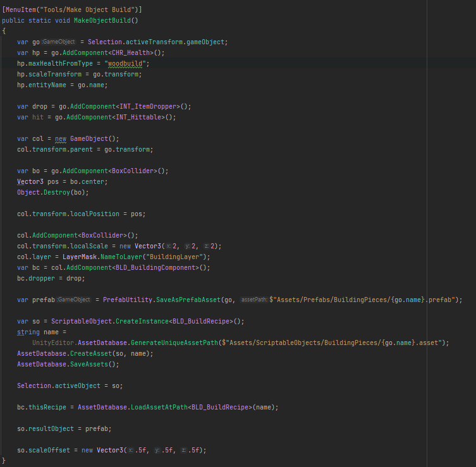Click bc.thisRecipe property

coord(42,407)
